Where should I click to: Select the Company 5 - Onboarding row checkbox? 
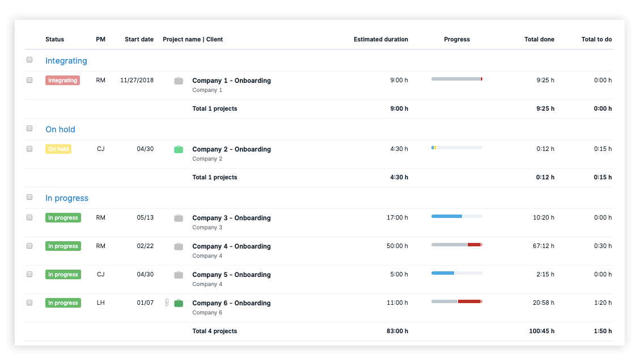29,274
